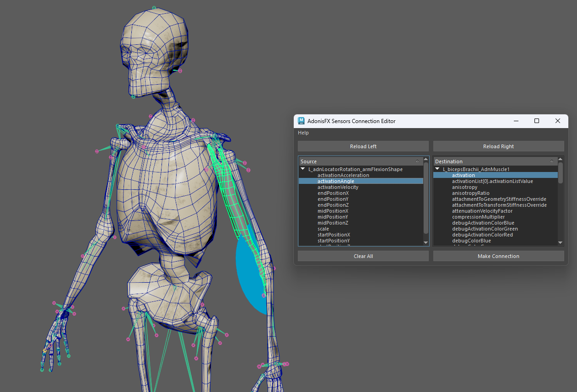Screen dimensions: 577x392
Task: Click the down arrow on the Source list scrollbar
Action: 426,242
